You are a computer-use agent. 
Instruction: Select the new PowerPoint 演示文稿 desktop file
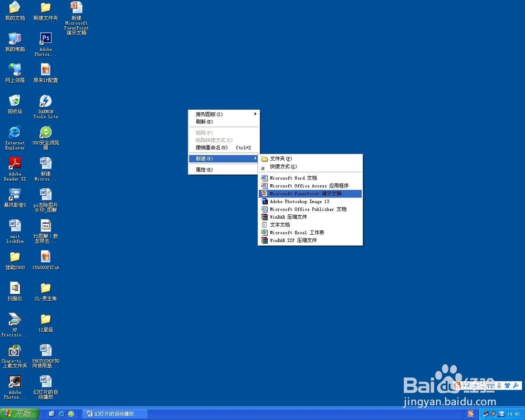click(76, 18)
